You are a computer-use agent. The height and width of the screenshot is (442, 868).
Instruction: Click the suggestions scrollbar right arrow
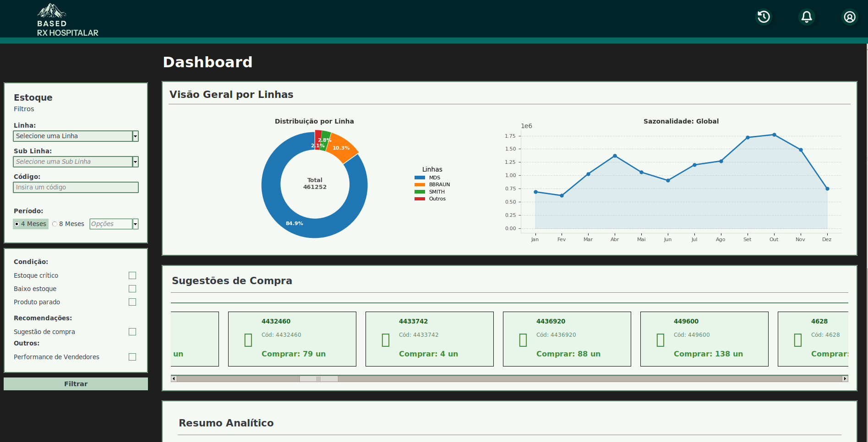(845, 378)
